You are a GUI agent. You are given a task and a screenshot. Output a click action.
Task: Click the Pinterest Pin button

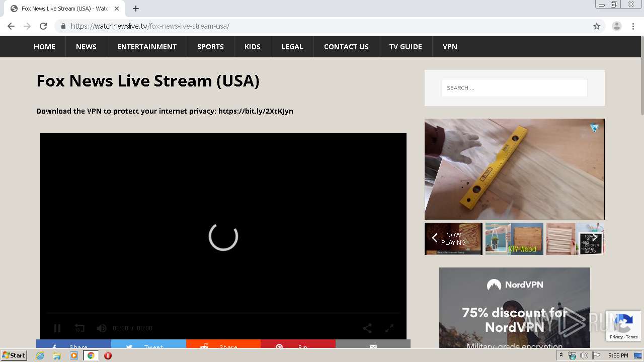[x=298, y=344]
